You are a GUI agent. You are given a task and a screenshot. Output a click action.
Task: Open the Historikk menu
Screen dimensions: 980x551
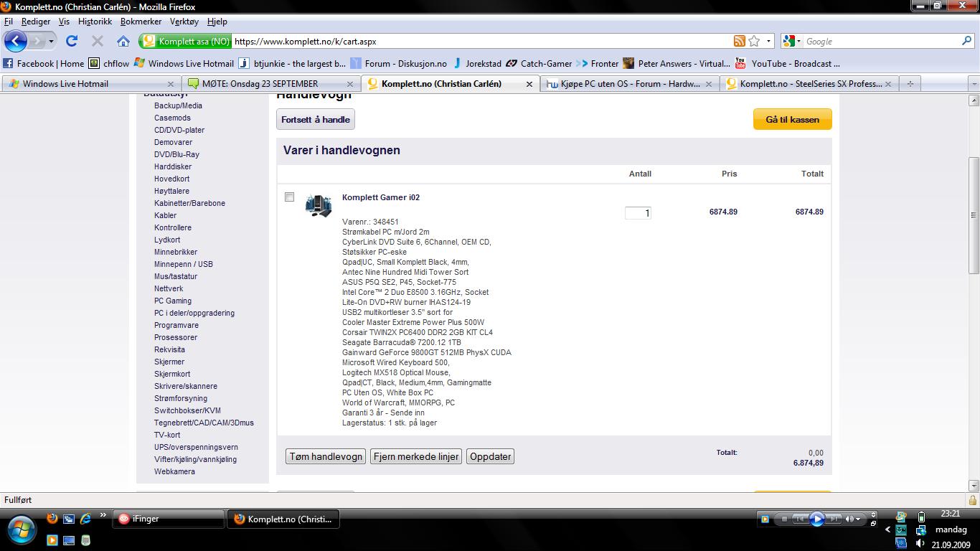coord(95,22)
